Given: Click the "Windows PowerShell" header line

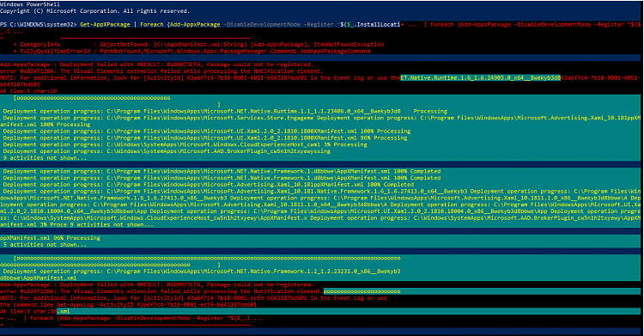Looking at the screenshot, I should (x=30, y=4).
